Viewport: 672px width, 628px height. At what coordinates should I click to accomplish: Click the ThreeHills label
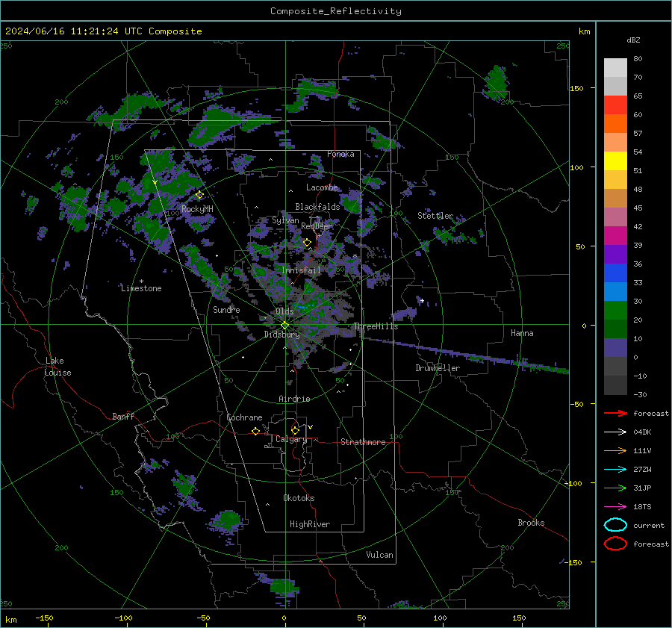[x=376, y=326]
